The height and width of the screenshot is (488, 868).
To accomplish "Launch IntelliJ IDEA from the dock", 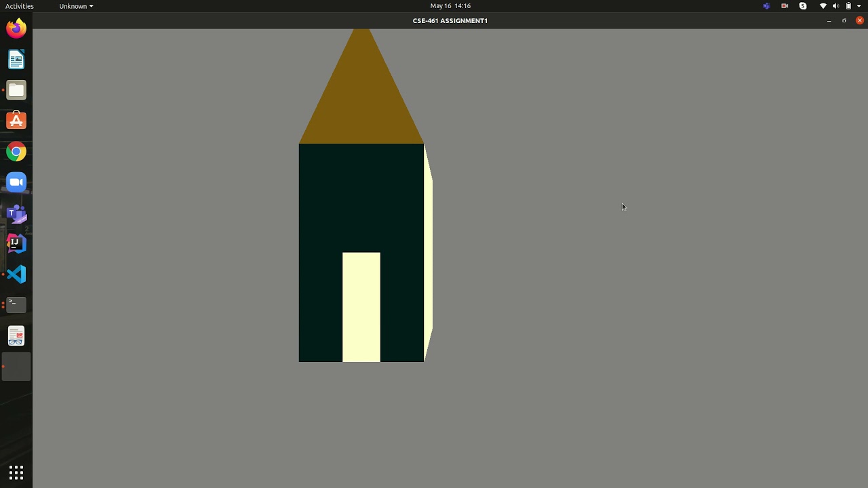I will [x=16, y=243].
